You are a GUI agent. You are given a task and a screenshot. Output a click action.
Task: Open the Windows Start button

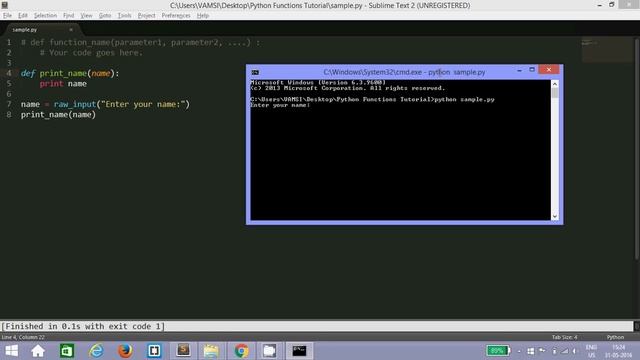12,351
